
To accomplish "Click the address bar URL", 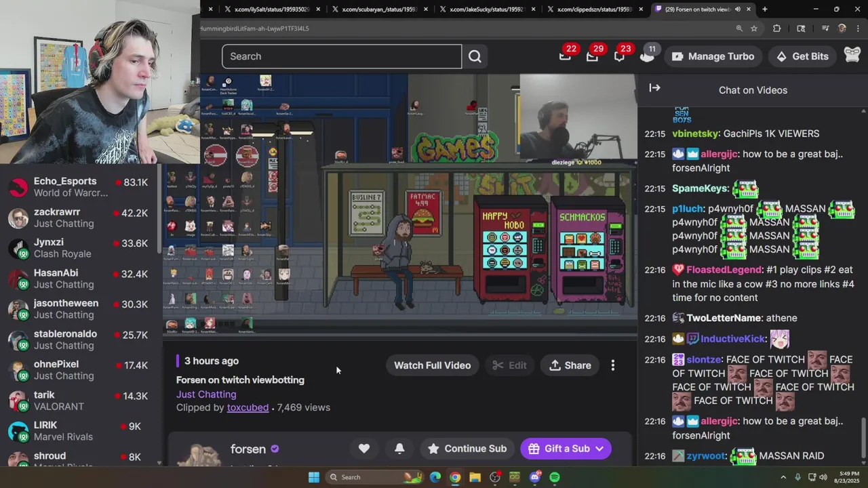I will [254, 28].
